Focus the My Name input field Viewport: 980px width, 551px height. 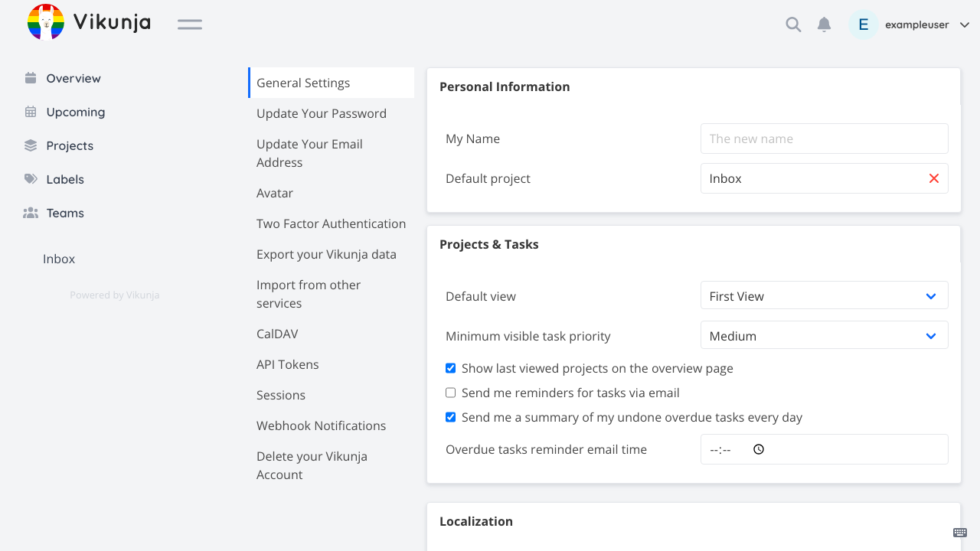click(825, 139)
